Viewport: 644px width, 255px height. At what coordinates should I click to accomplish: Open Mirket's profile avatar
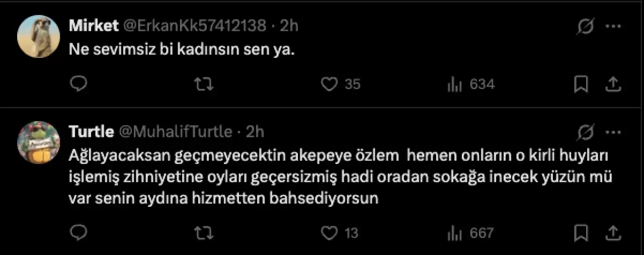tap(39, 36)
